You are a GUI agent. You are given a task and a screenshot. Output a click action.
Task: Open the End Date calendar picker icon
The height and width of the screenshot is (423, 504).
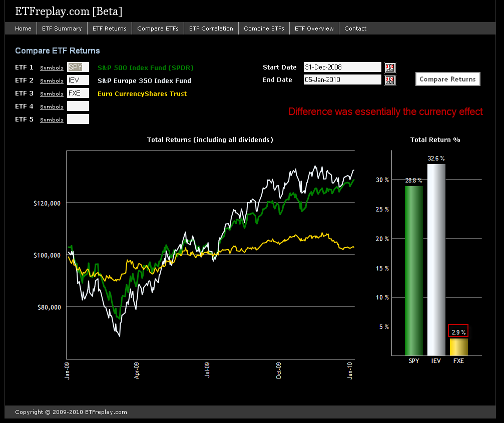(x=390, y=80)
